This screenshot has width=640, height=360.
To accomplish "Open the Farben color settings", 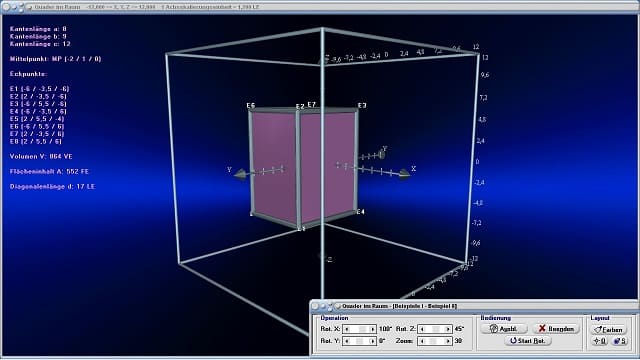I will [x=608, y=329].
